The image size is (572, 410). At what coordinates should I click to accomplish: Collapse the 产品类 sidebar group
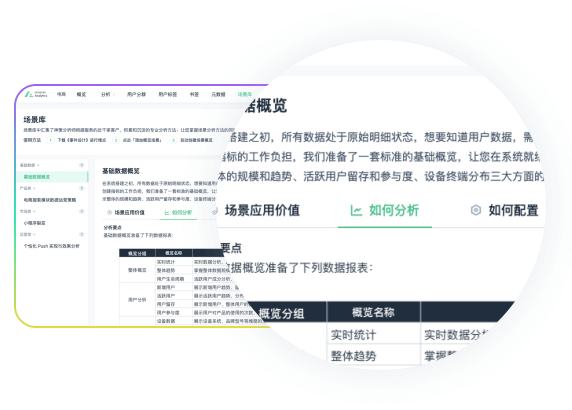tap(28, 188)
